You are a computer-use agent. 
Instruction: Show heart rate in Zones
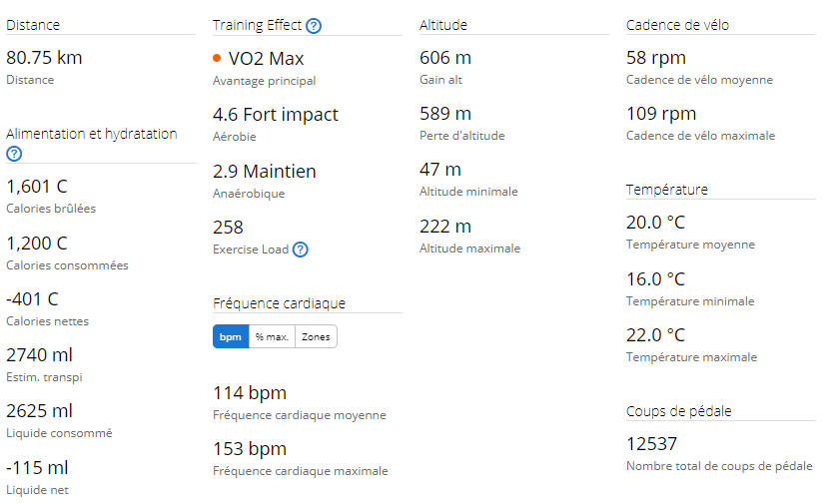(x=316, y=336)
